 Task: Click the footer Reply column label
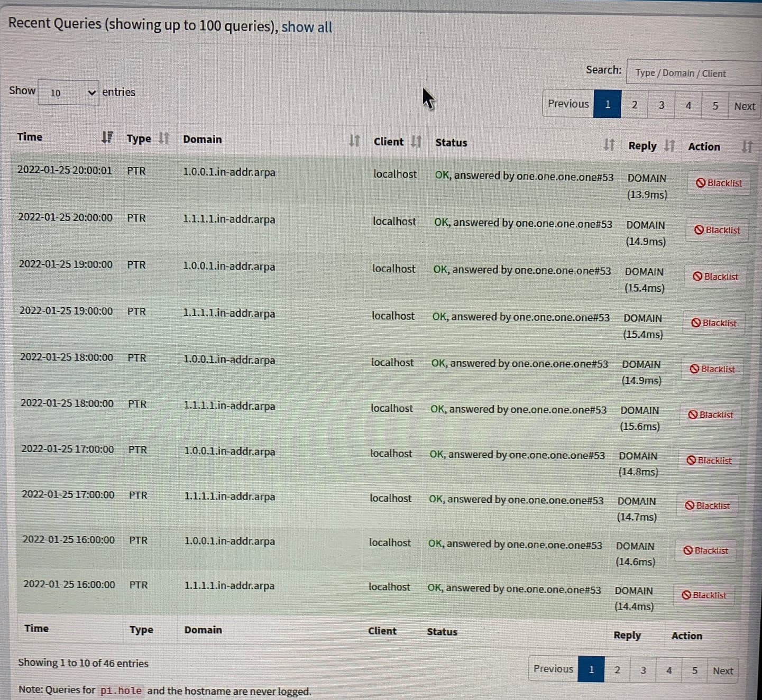point(627,635)
